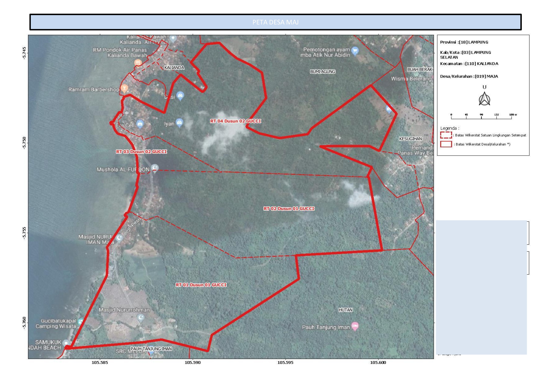This screenshot has height=392, width=554.
Task: Click the Era Cell shop pin
Action: 140,124
